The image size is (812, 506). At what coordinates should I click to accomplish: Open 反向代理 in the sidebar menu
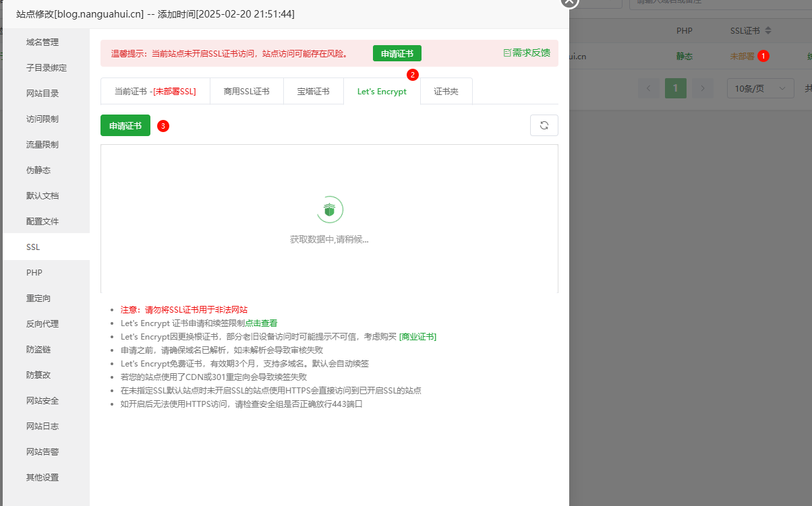(x=42, y=324)
